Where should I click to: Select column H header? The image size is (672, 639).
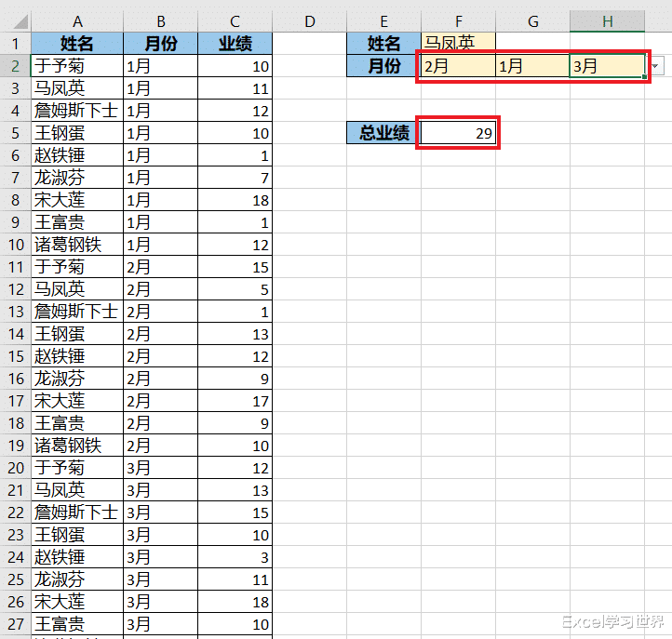(x=607, y=21)
